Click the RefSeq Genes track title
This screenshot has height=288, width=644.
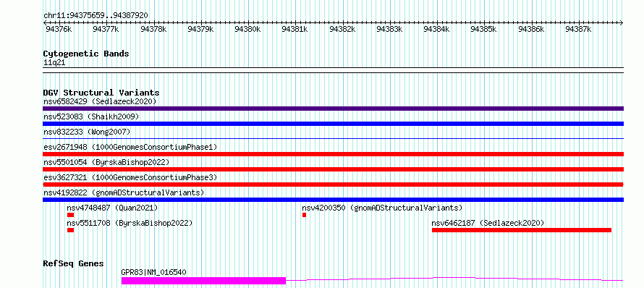[73, 263]
